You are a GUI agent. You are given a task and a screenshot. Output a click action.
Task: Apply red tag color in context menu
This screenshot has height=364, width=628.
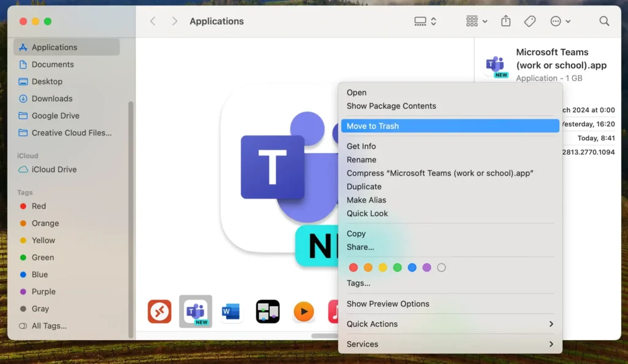(x=353, y=268)
